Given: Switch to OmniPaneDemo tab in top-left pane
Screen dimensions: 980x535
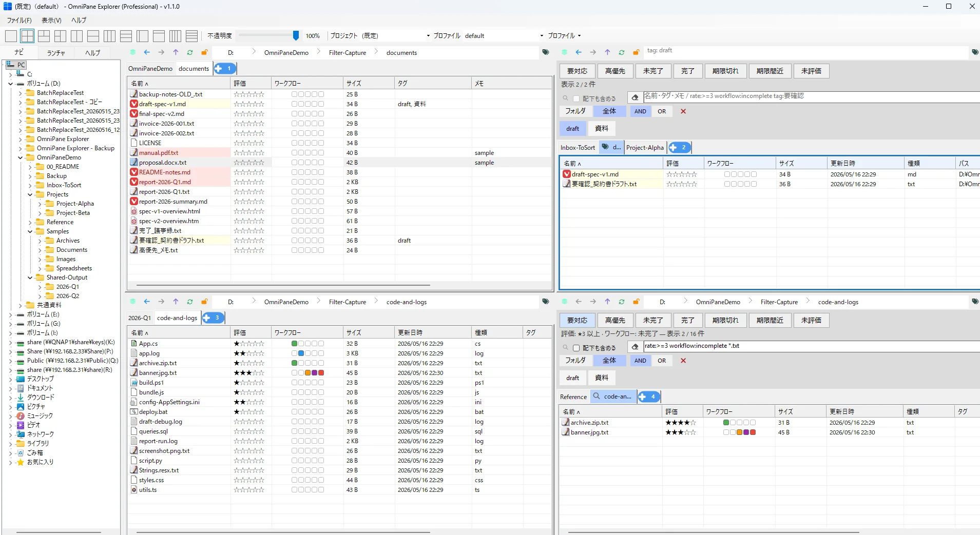Looking at the screenshot, I should [x=150, y=69].
